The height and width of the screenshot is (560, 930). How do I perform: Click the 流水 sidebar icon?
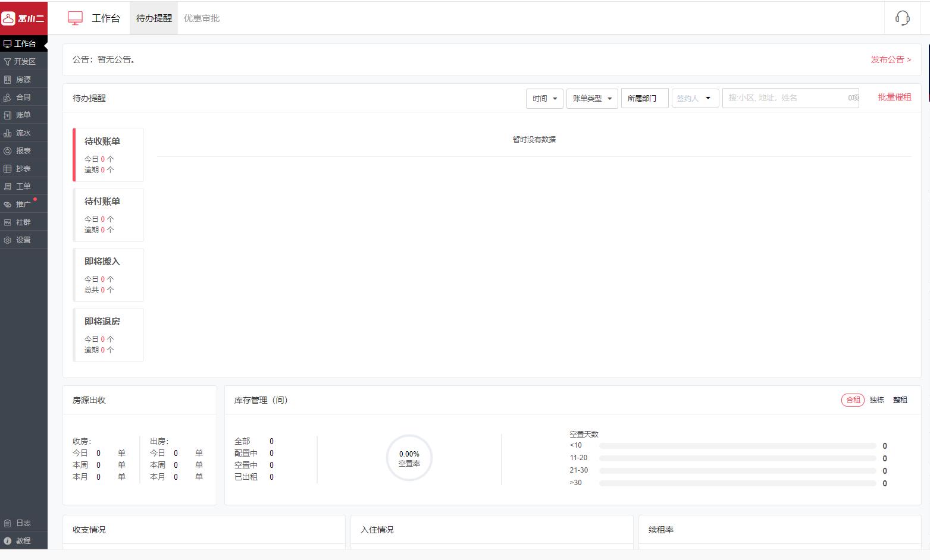coord(24,133)
